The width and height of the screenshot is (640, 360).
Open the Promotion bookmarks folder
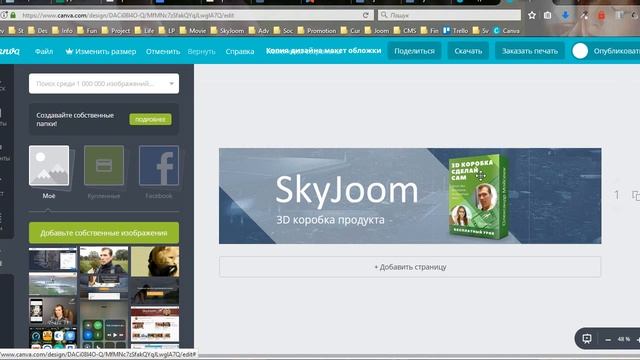coord(317,31)
